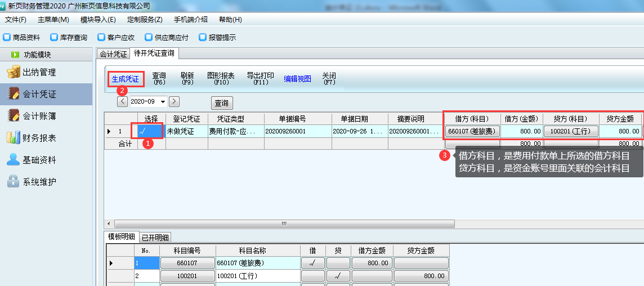Go to the previous month arrow
Screen dimensions: 644x286
(122, 102)
